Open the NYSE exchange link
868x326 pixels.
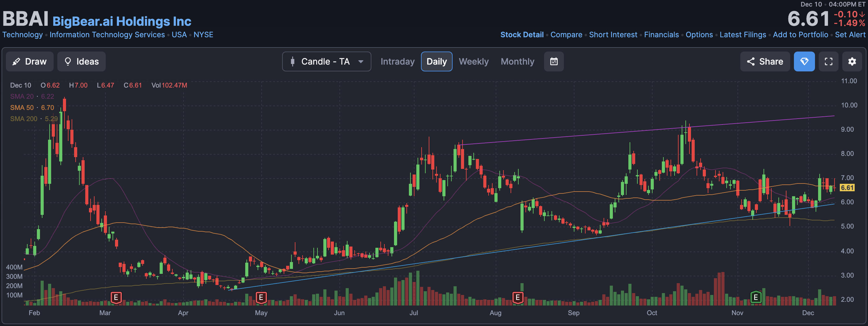click(x=203, y=35)
